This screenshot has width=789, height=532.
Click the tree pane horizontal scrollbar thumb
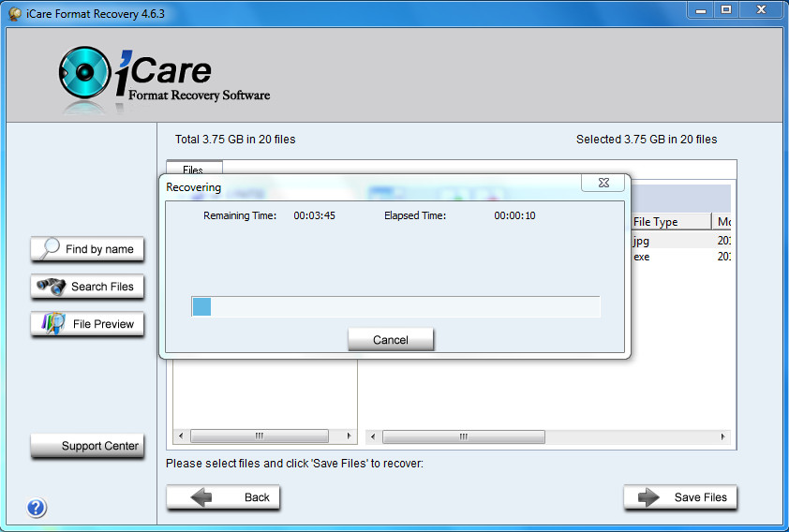(x=260, y=436)
